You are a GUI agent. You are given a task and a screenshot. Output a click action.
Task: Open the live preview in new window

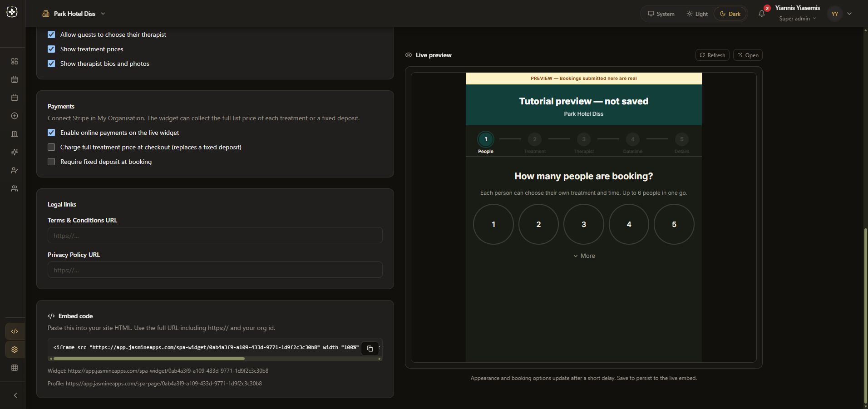pyautogui.click(x=748, y=55)
